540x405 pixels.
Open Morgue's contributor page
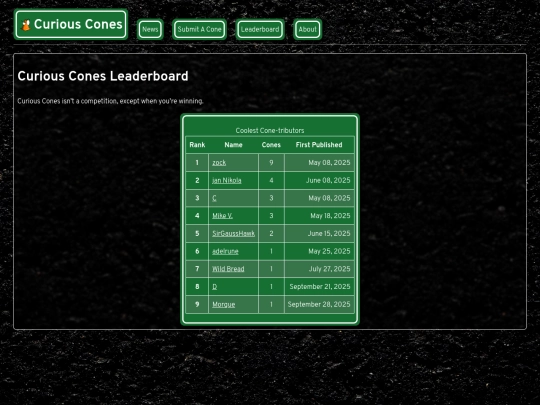tap(224, 304)
